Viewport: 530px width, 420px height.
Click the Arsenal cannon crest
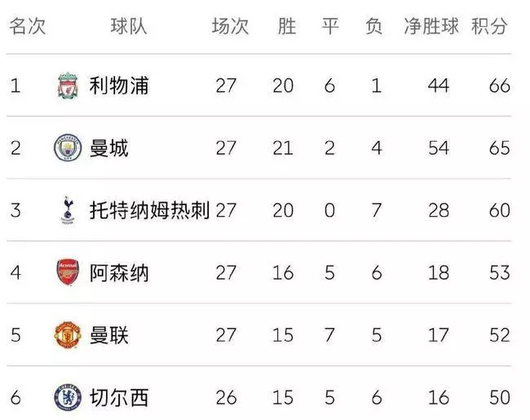click(x=68, y=272)
